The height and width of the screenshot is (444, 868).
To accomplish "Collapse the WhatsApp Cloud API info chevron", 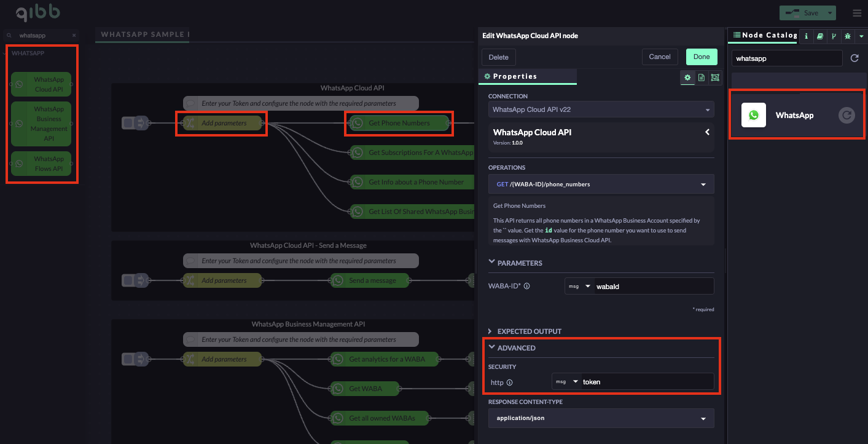I will (707, 132).
